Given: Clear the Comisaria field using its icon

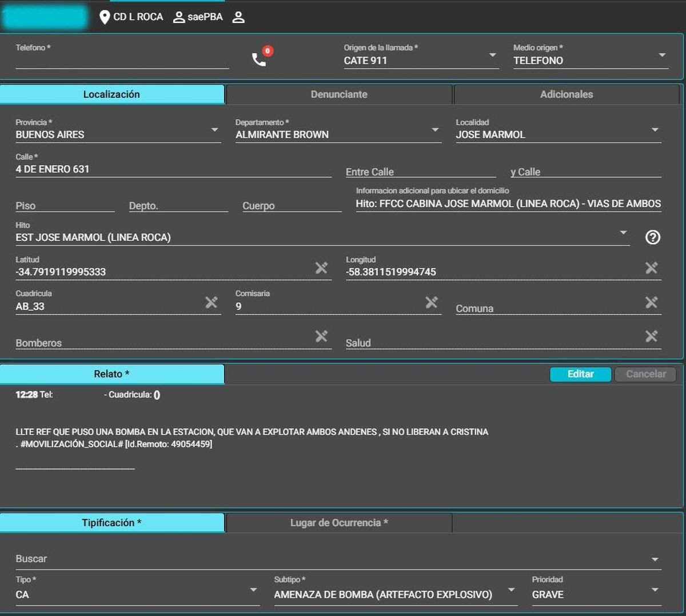Looking at the screenshot, I should 432,302.
